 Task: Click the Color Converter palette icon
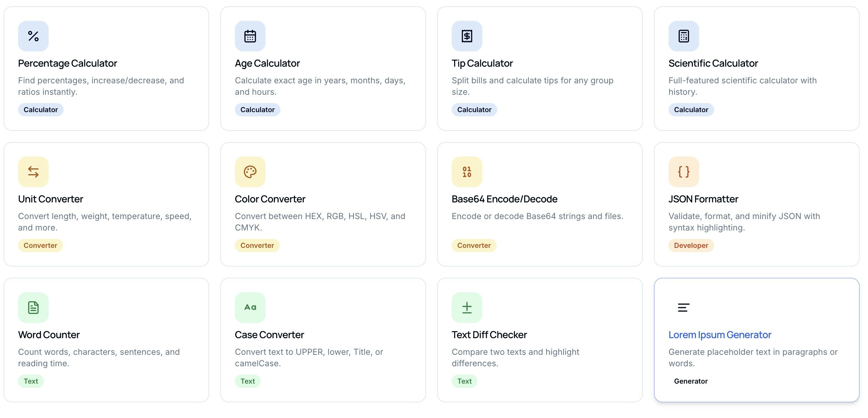(250, 171)
